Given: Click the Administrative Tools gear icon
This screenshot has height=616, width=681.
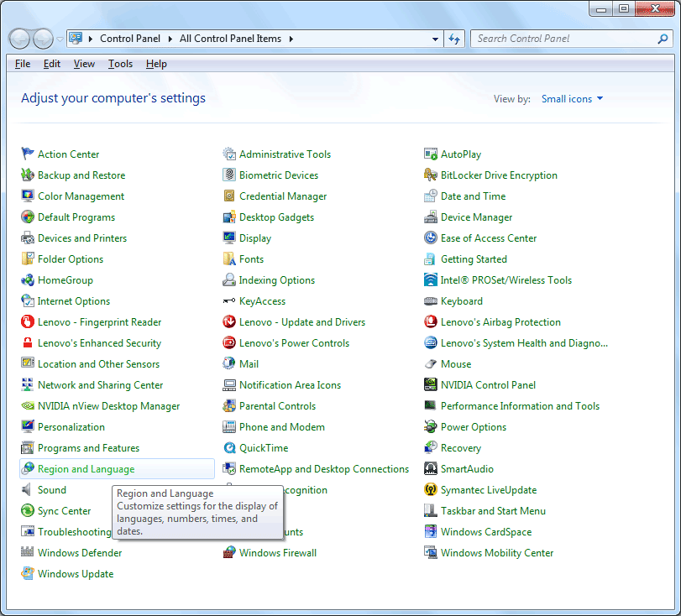Looking at the screenshot, I should [x=229, y=154].
